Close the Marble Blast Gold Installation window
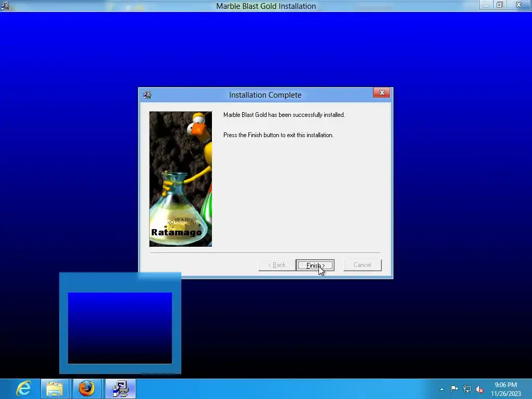Image resolution: width=532 pixels, height=399 pixels. (519, 5)
